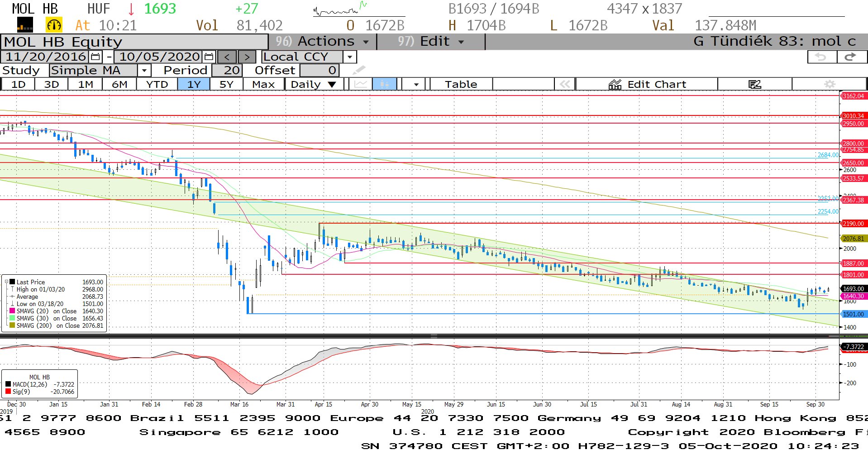This screenshot has height=464, width=868.
Task: Click the Table button
Action: coord(461,85)
